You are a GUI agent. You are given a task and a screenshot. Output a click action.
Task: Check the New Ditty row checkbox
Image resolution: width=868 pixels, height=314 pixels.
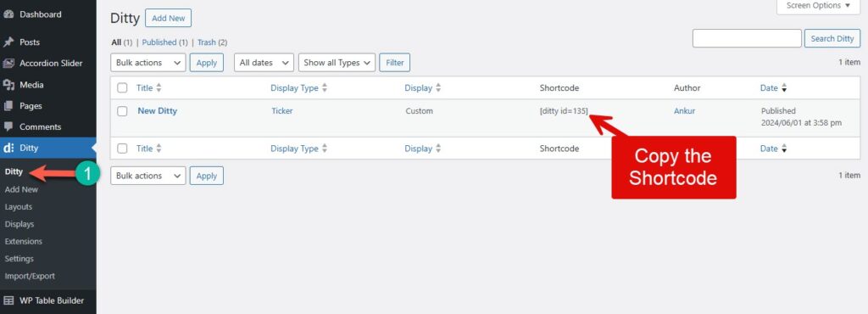[122, 111]
